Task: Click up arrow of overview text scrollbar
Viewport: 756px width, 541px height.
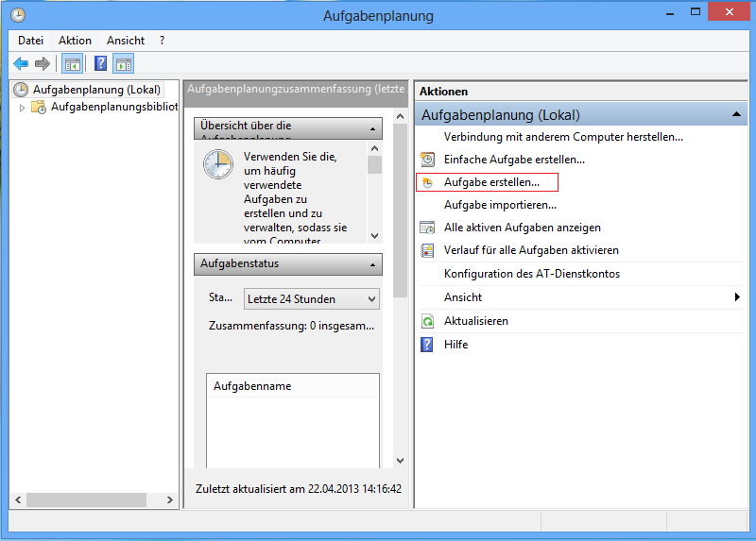Action: coord(374,148)
